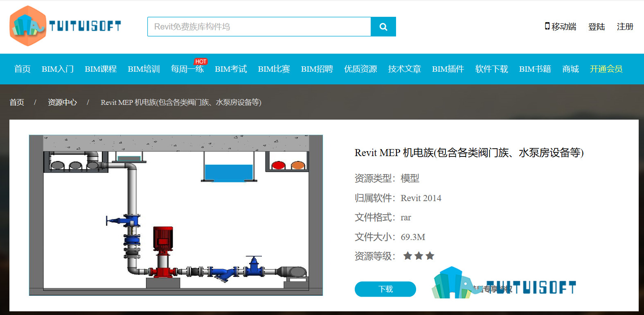
Task: Click the Revit MEP breadcrumb title
Action: point(181,102)
